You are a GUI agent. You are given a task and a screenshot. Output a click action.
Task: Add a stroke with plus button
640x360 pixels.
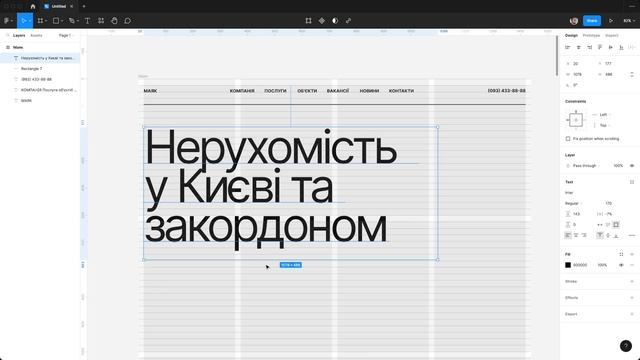632,281
